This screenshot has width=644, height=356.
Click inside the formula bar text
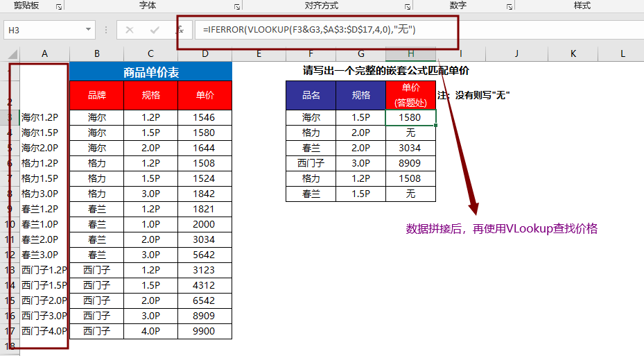click(309, 30)
